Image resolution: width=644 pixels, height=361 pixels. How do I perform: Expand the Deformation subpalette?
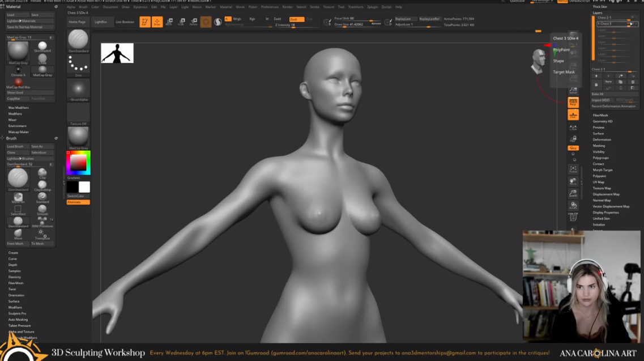pos(602,140)
